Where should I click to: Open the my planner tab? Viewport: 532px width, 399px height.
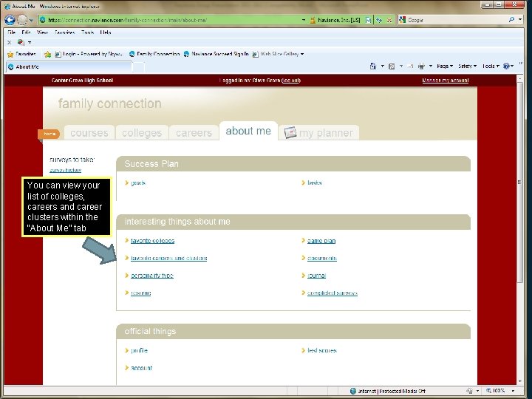[x=319, y=133]
